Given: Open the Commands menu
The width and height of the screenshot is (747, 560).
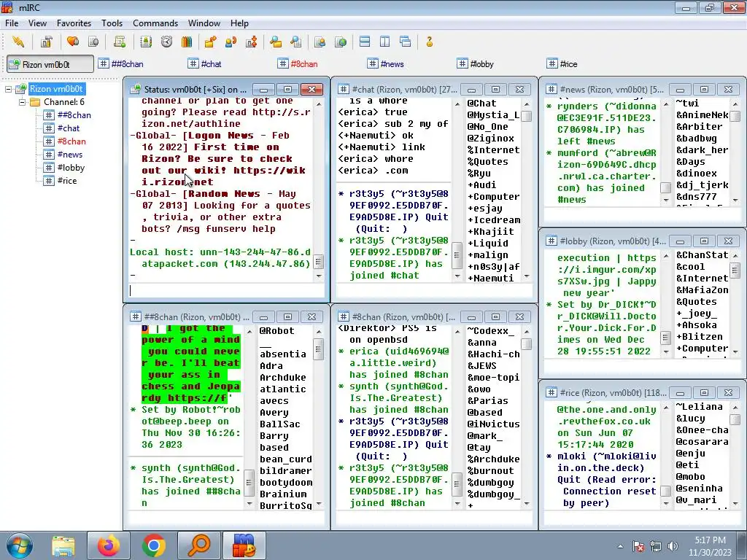Looking at the screenshot, I should pyautogui.click(x=155, y=23).
